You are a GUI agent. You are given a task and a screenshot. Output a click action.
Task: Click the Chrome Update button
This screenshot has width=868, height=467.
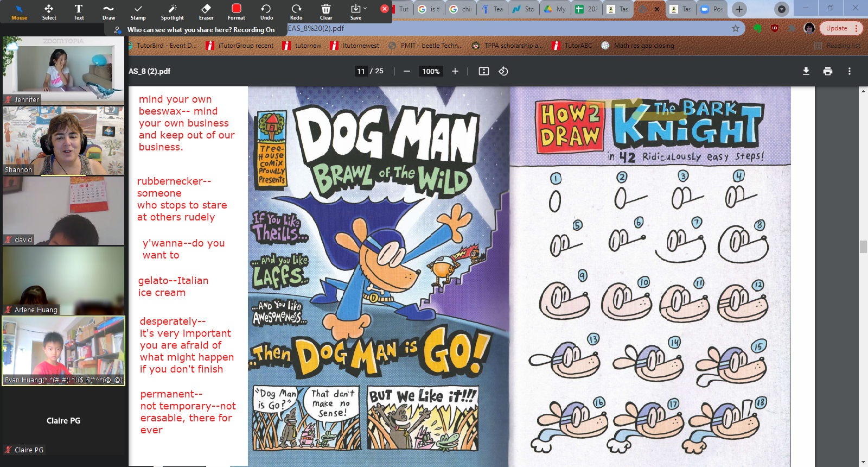pyautogui.click(x=840, y=28)
